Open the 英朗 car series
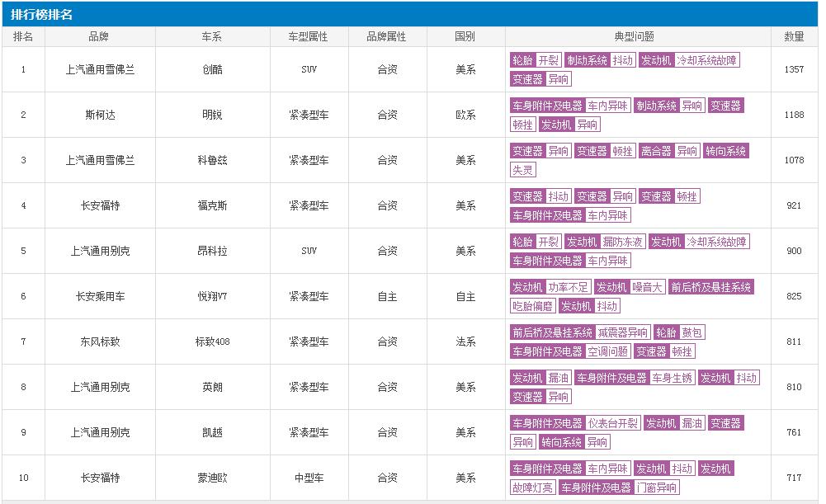The image size is (826, 504). pos(212,387)
